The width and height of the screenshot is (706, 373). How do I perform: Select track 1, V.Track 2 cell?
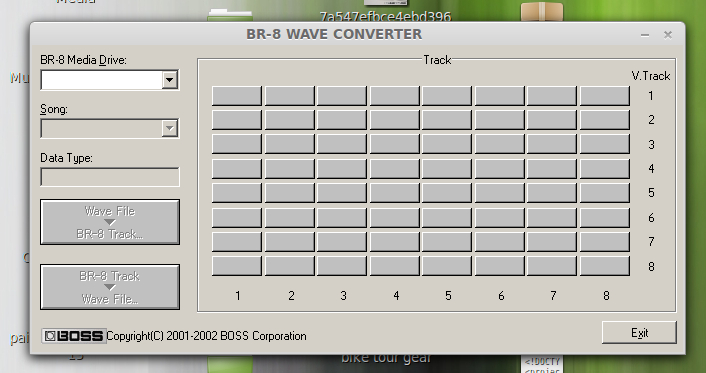click(x=237, y=120)
